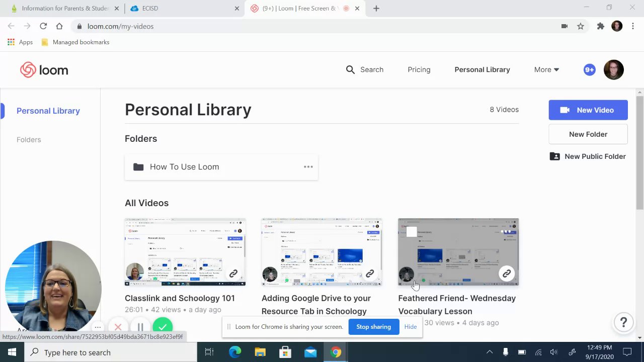
Task: Reload the page in Chrome
Action: pos(43,26)
